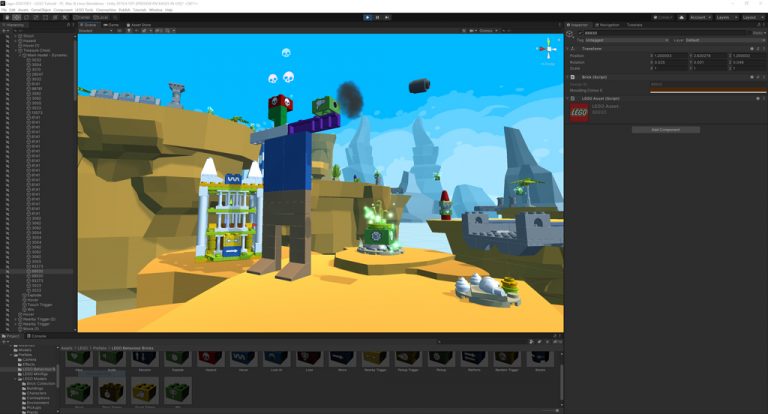Click the Pause button in the toolbar
Viewport: 768px width, 414px height.
point(377,17)
